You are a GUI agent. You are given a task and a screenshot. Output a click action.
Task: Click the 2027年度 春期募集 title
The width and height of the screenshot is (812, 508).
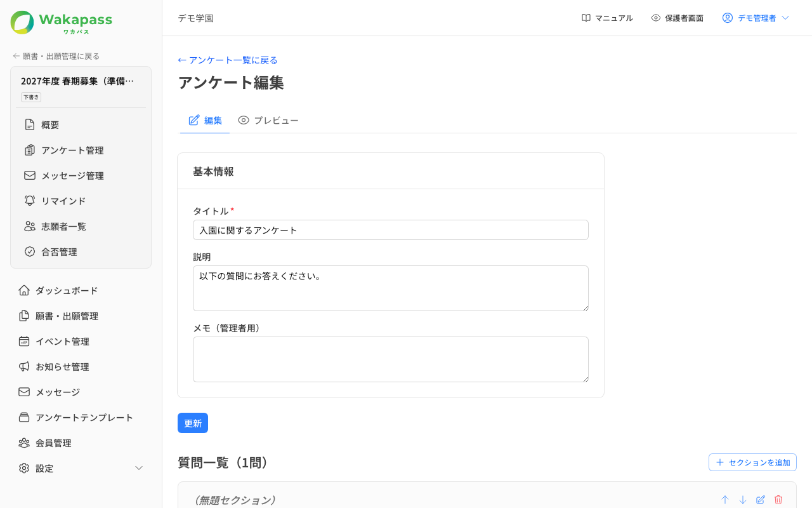[x=77, y=81]
